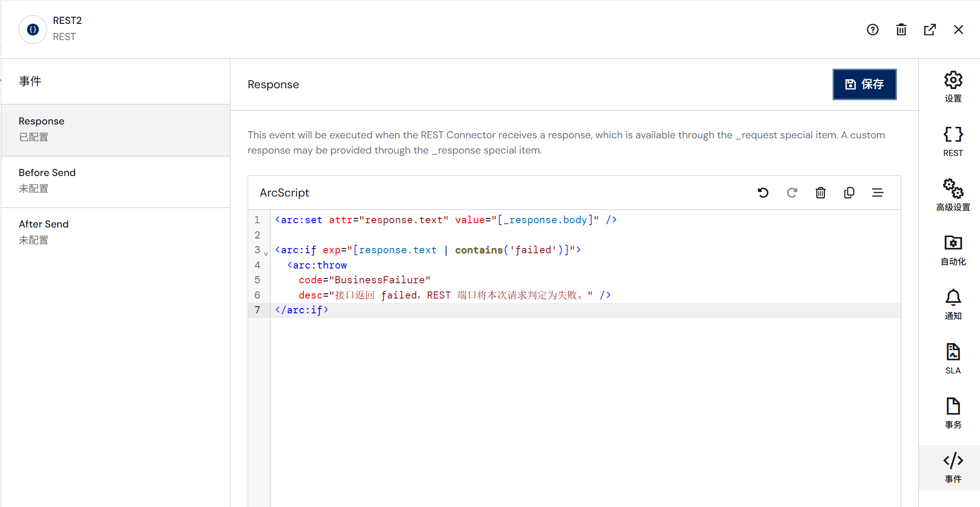The height and width of the screenshot is (507, 980).
Task: Select the Before Send event
Action: coord(116,182)
